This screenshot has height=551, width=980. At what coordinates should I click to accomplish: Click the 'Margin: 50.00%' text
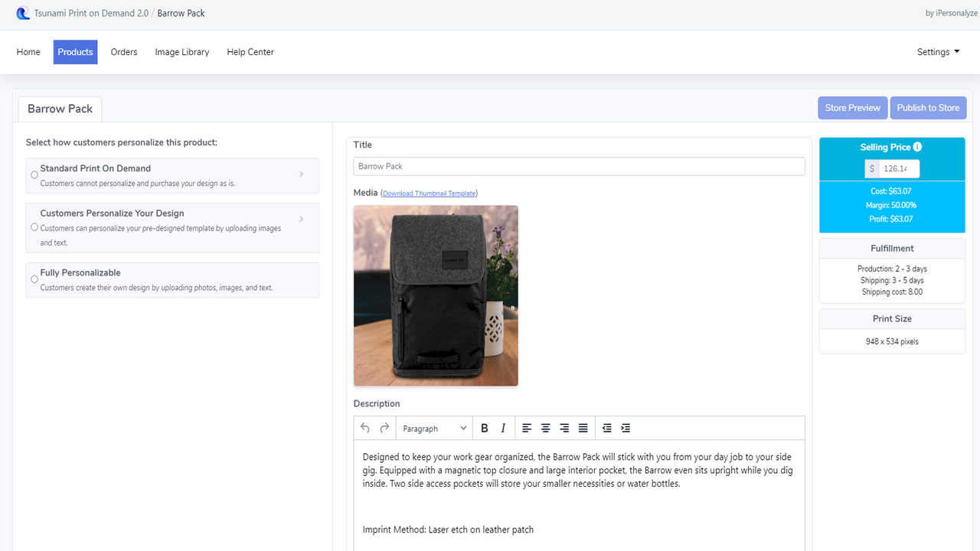[x=891, y=205]
